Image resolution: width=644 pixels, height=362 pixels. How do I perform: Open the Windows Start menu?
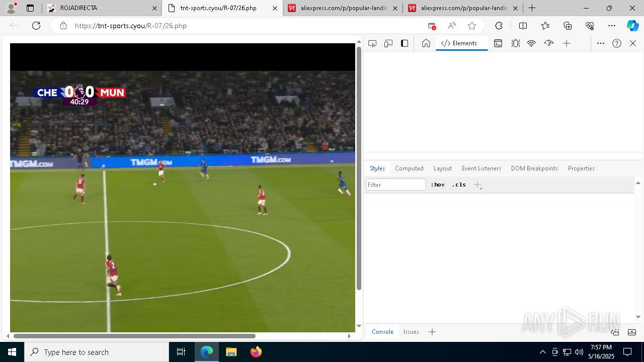coord(12,352)
